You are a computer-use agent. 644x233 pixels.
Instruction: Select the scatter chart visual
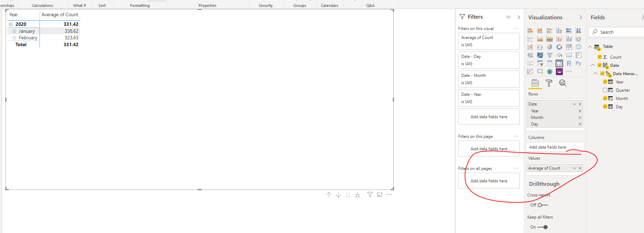tap(540, 47)
